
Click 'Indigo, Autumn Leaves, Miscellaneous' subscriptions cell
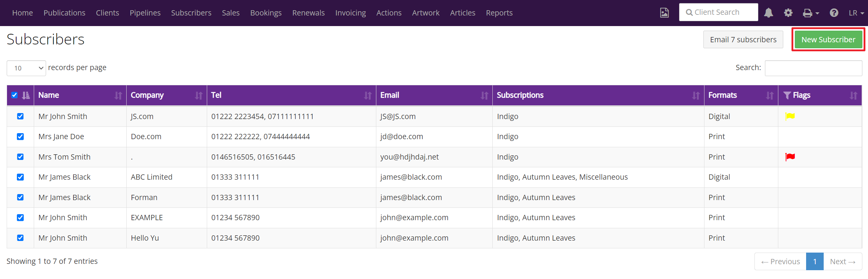[x=562, y=177]
